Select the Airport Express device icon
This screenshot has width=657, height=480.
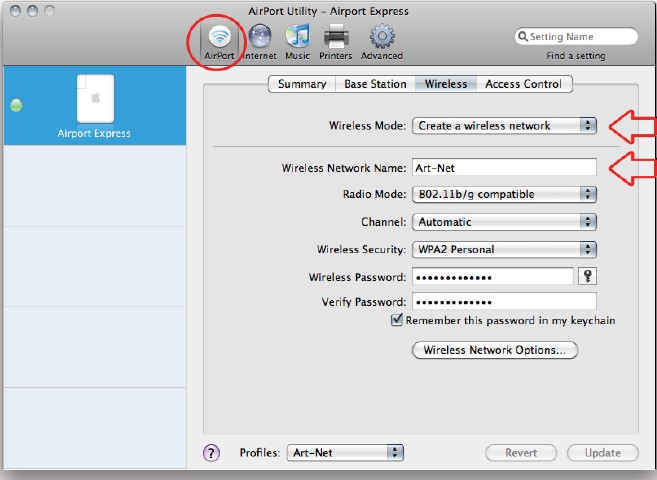click(x=95, y=98)
